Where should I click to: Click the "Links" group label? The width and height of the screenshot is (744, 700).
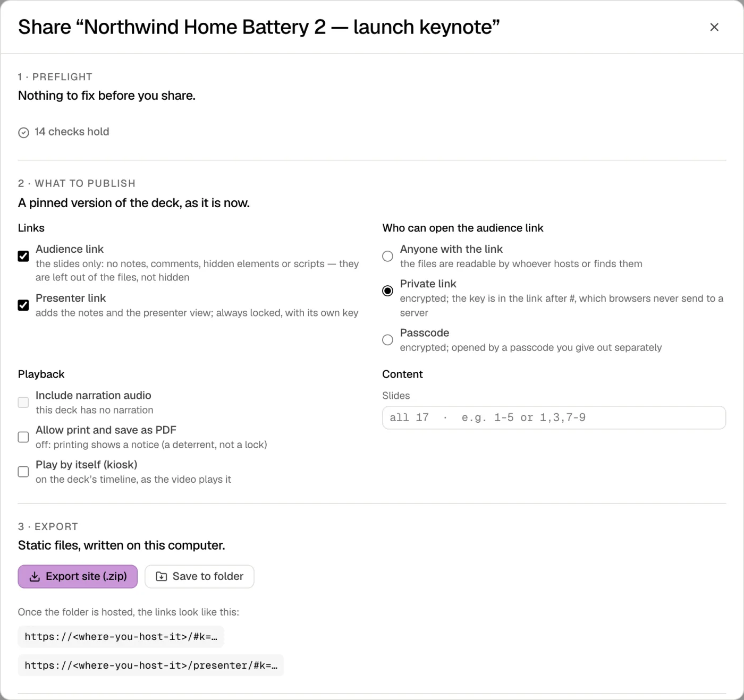[31, 228]
